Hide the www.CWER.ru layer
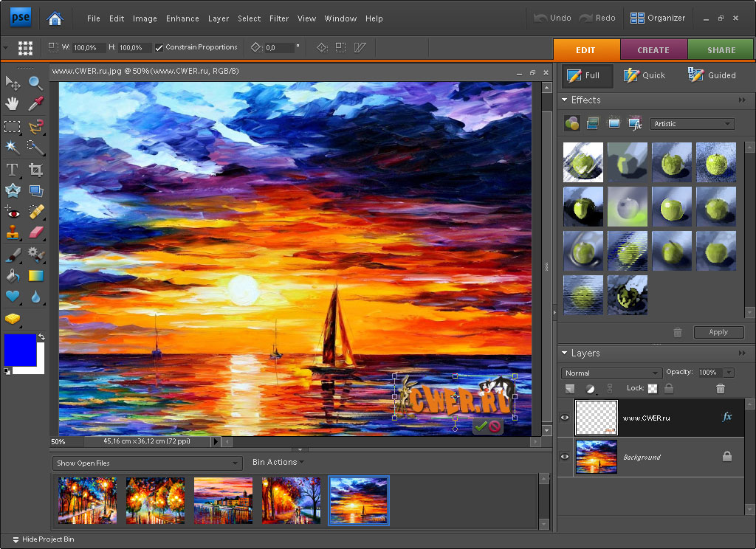Screen dimensions: 756x549 click(x=565, y=418)
